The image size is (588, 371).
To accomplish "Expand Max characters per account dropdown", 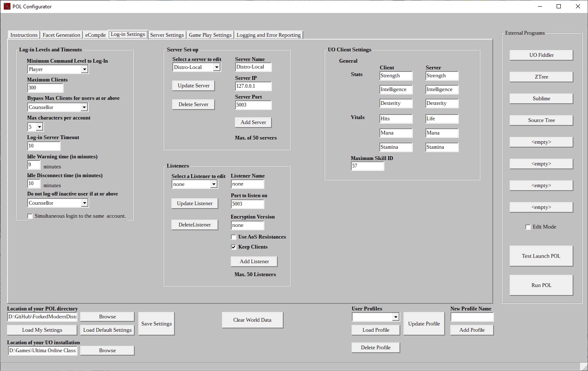I will [x=39, y=127].
